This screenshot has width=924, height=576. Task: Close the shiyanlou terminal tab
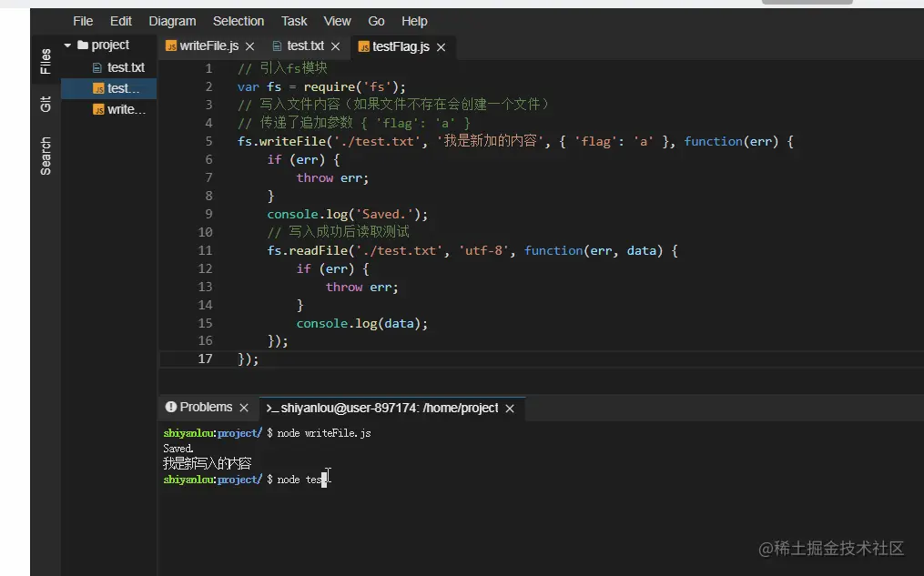coord(510,409)
